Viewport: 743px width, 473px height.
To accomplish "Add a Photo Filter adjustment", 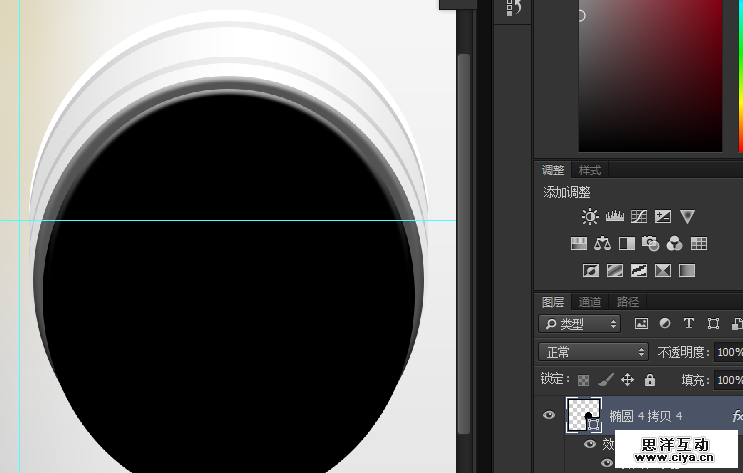I will (x=651, y=243).
